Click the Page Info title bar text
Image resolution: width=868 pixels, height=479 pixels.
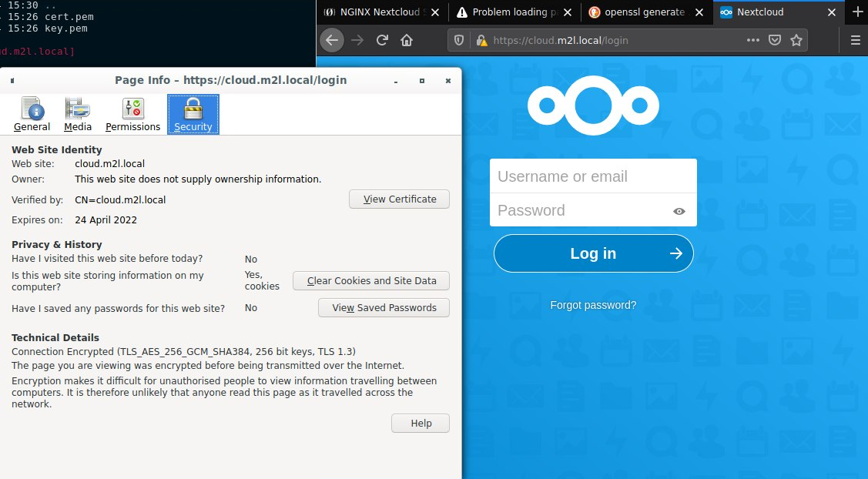click(x=231, y=80)
